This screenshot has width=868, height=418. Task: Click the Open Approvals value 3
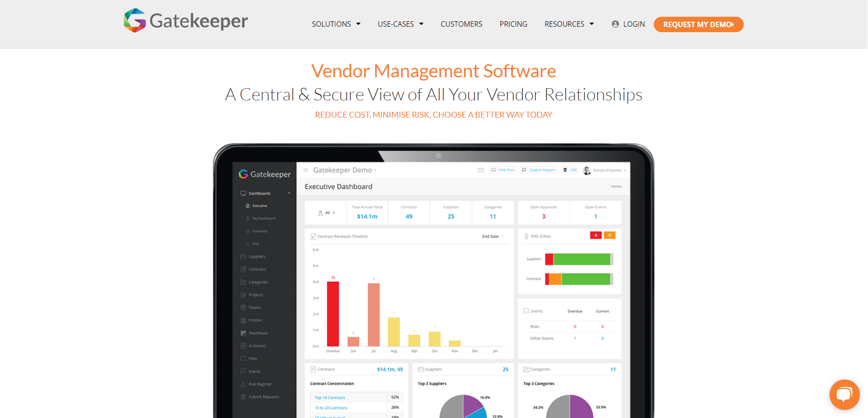click(x=544, y=217)
